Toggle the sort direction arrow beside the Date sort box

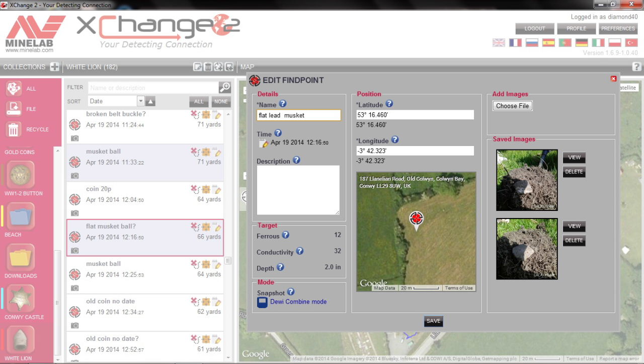point(150,101)
